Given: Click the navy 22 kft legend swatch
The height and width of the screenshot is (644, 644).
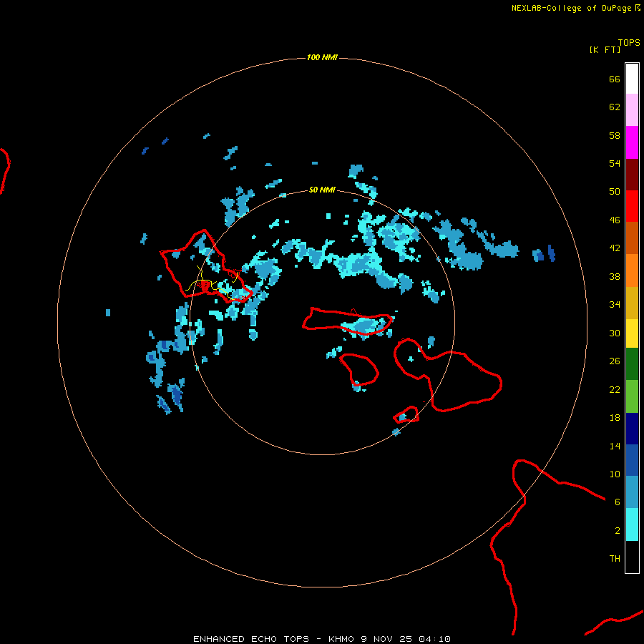Looking at the screenshot, I should point(632,429).
